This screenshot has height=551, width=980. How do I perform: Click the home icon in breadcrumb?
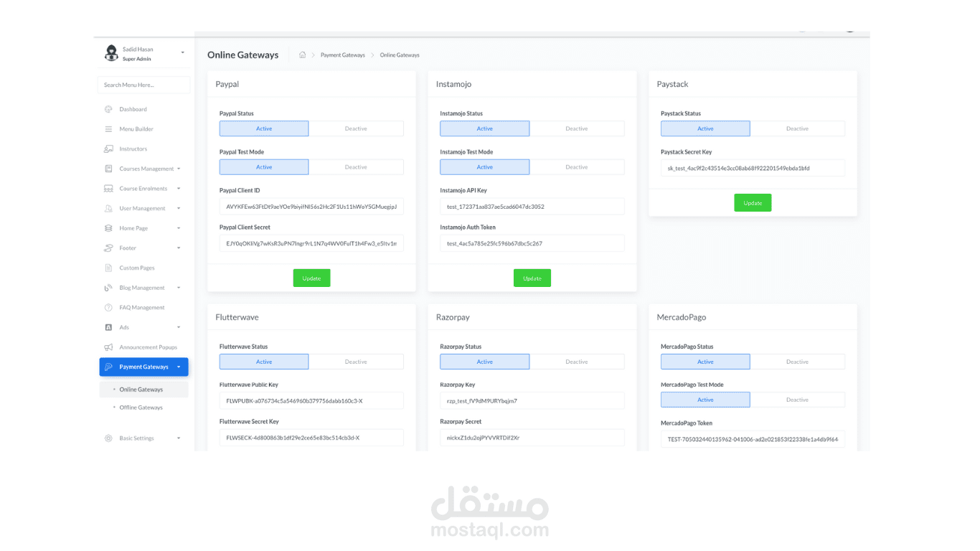303,55
